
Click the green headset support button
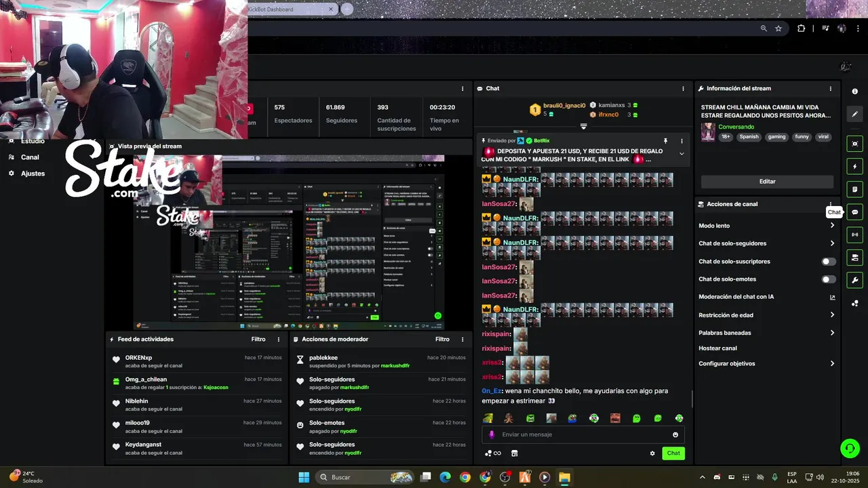tap(850, 448)
